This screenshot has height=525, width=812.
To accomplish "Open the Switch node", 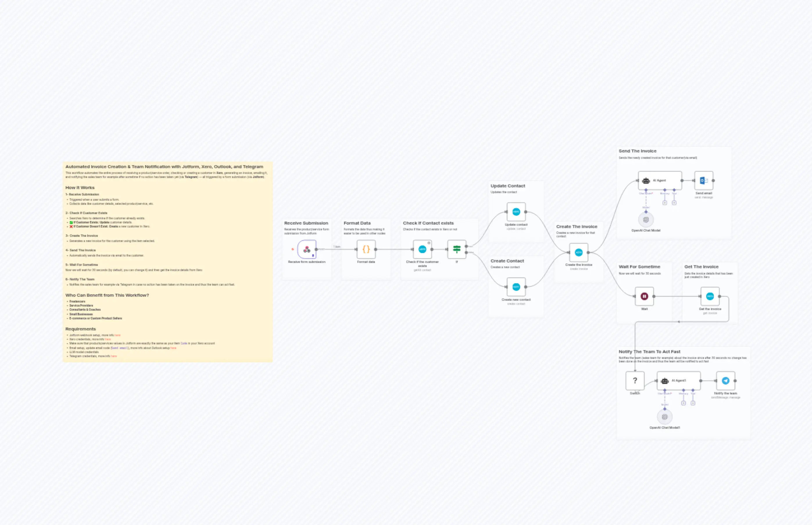I will (x=635, y=380).
